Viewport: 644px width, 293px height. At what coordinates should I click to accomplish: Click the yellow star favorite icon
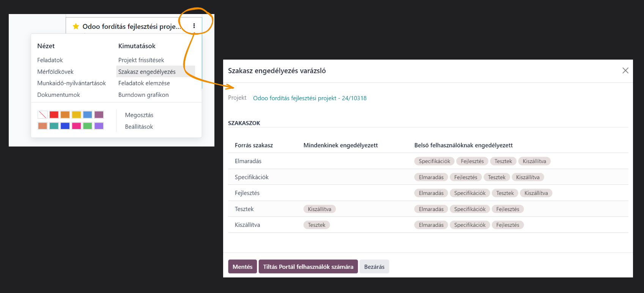pos(76,26)
